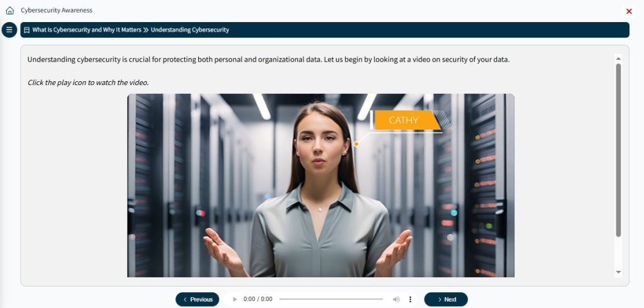This screenshot has width=644, height=308.
Task: Click the audio progress bar
Action: [x=331, y=299]
